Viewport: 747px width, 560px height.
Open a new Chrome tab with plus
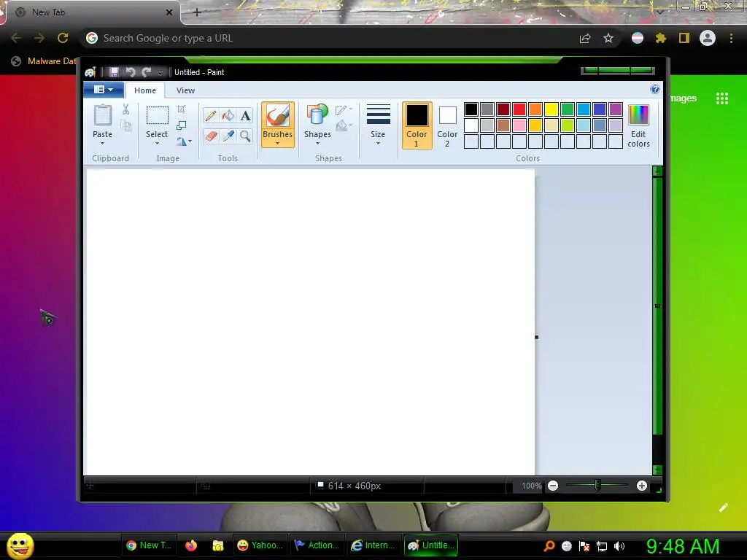(197, 12)
